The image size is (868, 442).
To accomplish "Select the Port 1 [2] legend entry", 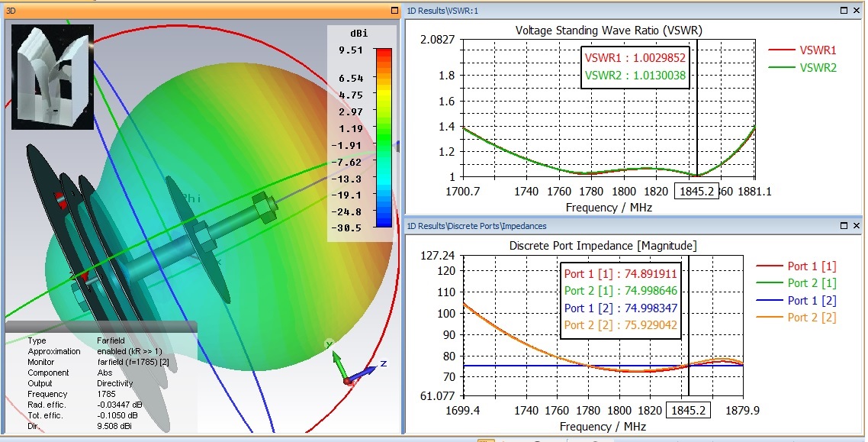I will (x=796, y=300).
